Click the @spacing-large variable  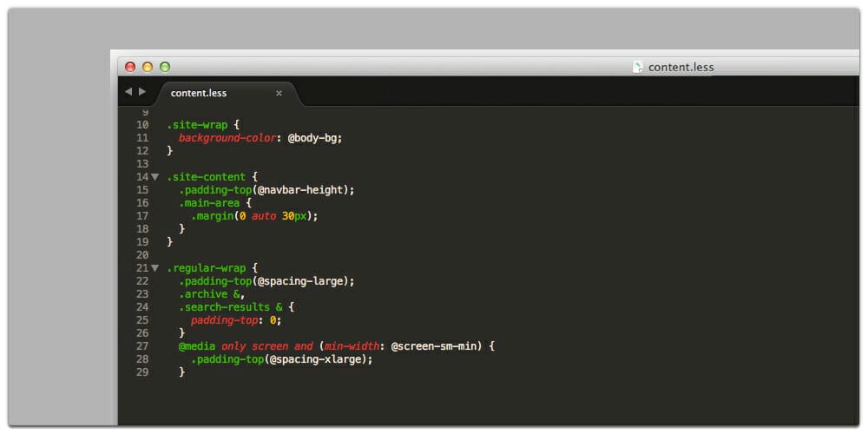click(300, 282)
